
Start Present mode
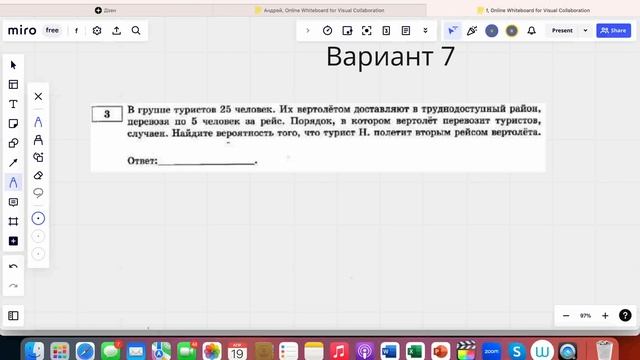pyautogui.click(x=562, y=31)
